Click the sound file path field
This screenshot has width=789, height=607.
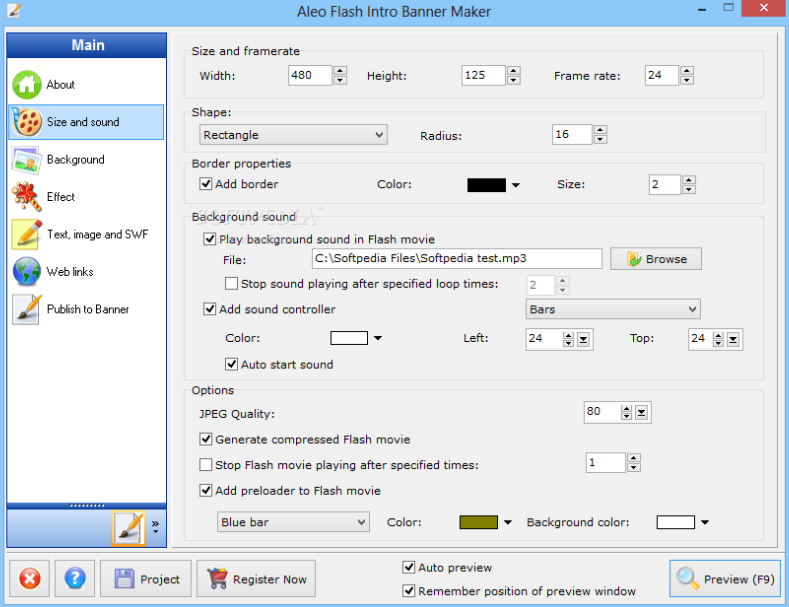(x=456, y=259)
